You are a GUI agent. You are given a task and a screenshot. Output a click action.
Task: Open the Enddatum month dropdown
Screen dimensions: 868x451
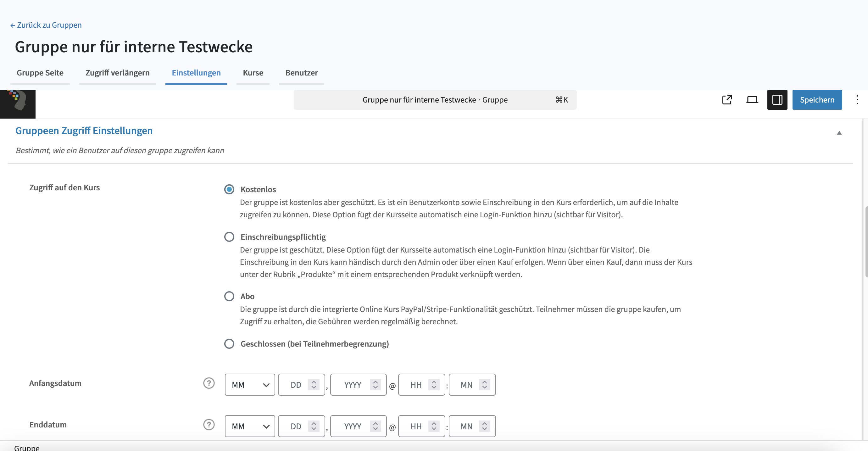click(250, 426)
